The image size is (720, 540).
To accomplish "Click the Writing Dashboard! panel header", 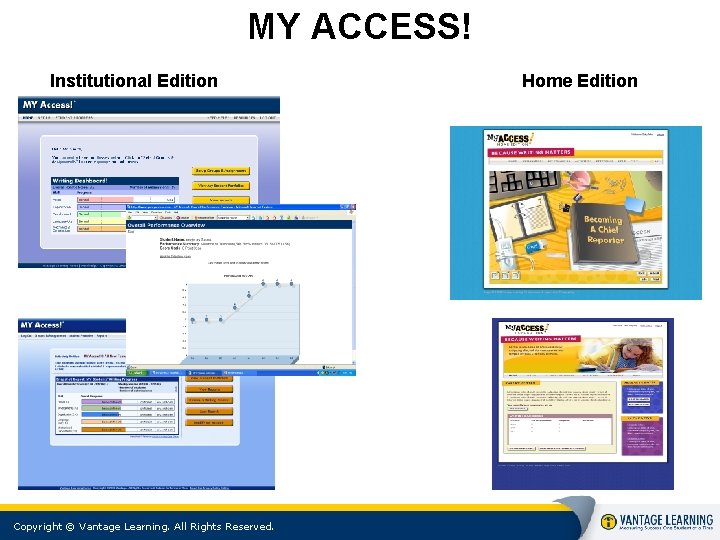I will [115, 181].
